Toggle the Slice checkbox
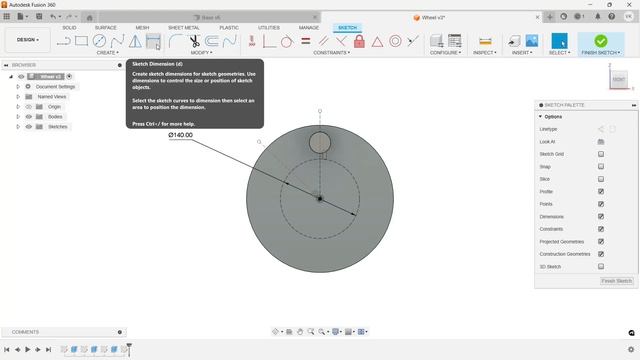Screen dimensions: 640x360 coord(601,179)
